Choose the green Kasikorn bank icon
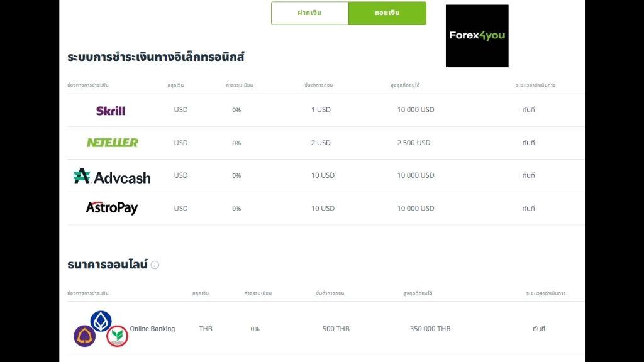This screenshot has height=362, width=644. pos(117,336)
